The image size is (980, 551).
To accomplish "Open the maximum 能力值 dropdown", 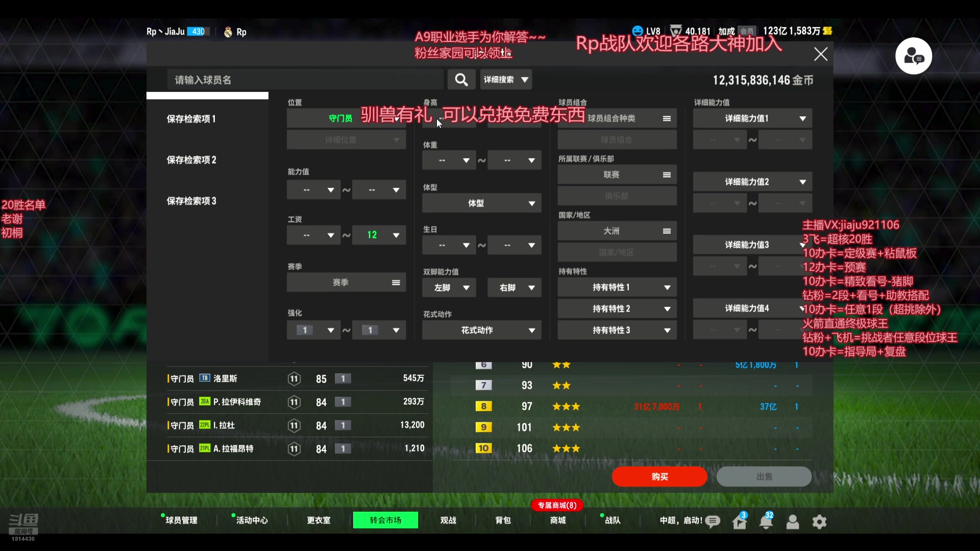I will coord(379,190).
